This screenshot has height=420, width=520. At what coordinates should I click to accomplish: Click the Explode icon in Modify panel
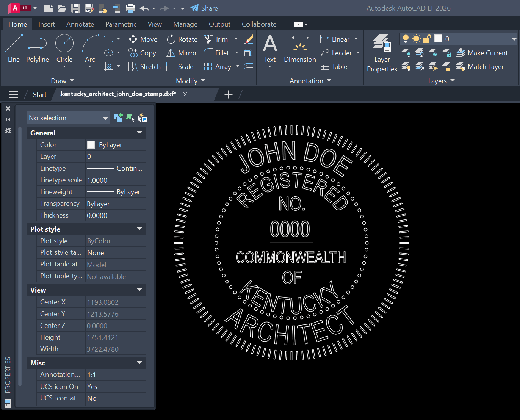(x=249, y=53)
